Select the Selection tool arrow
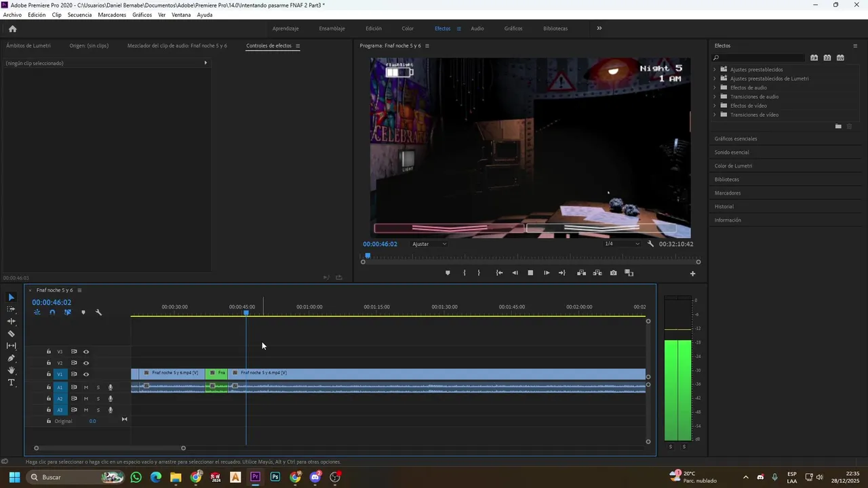Viewport: 868px width, 488px height. coord(11,298)
